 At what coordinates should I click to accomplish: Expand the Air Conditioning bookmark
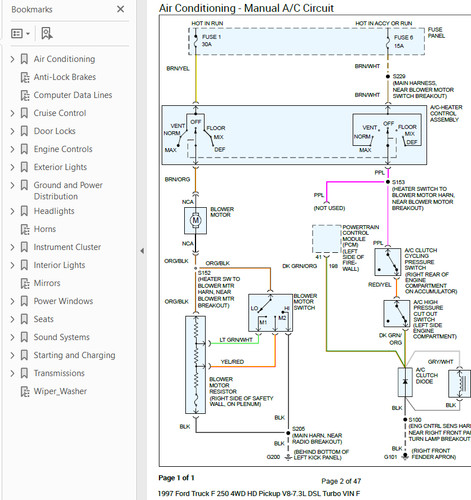[x=12, y=59]
